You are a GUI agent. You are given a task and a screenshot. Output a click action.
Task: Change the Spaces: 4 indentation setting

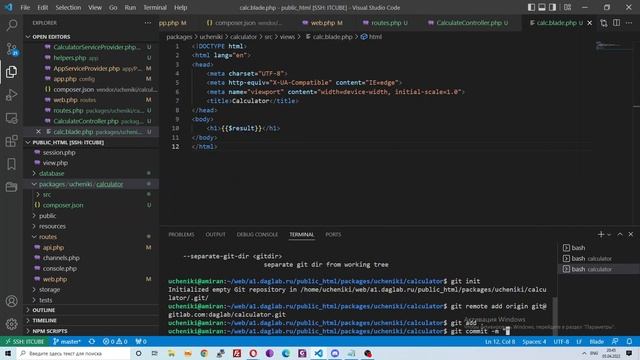[534, 341]
